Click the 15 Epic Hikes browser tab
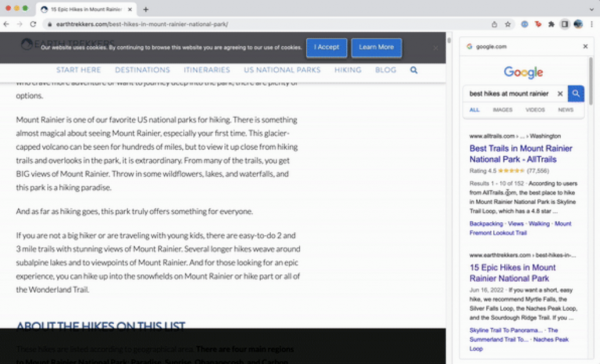The image size is (600, 364). pyautogui.click(x=86, y=9)
